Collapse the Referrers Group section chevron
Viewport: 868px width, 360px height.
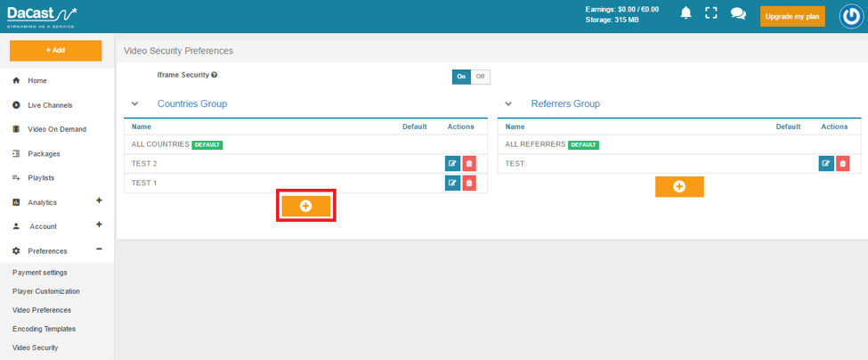click(x=508, y=103)
